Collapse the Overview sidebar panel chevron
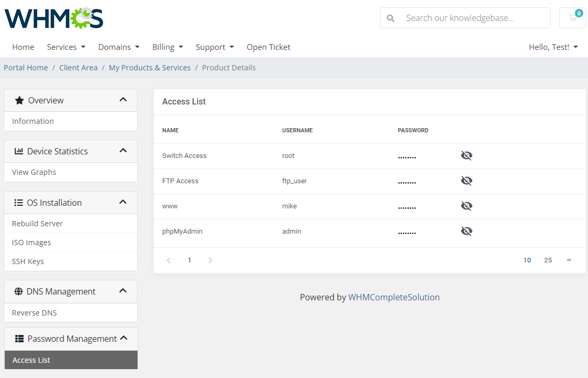Screen dimensions: 588x378 click(123, 100)
